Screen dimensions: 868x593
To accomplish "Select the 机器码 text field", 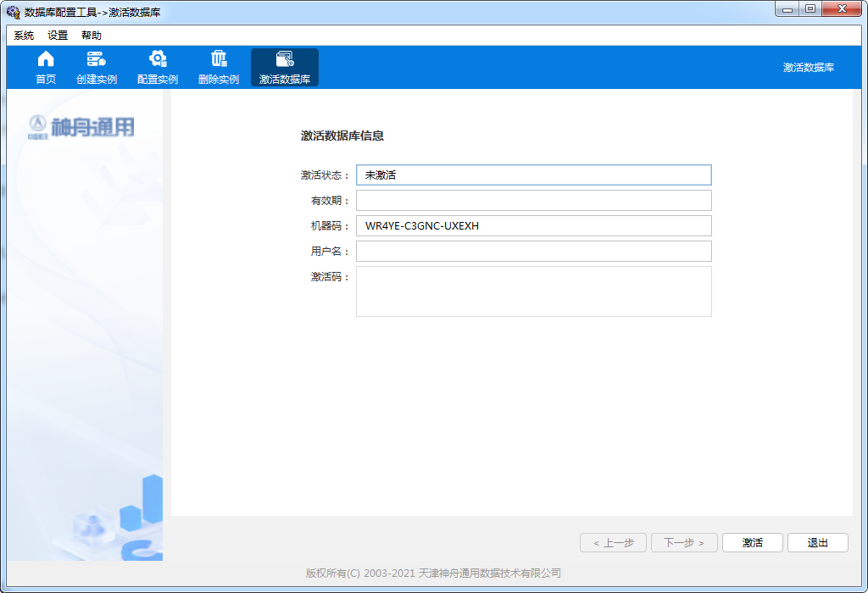I will click(x=533, y=226).
